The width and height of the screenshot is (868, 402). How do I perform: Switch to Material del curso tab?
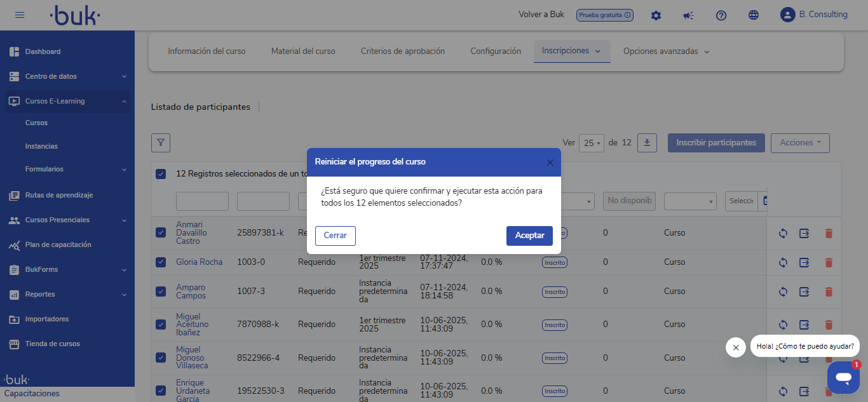tap(303, 51)
